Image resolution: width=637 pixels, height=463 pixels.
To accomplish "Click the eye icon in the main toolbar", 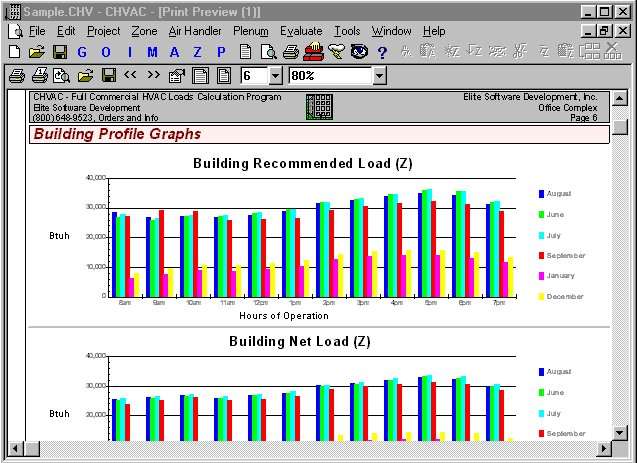I will click(359, 51).
